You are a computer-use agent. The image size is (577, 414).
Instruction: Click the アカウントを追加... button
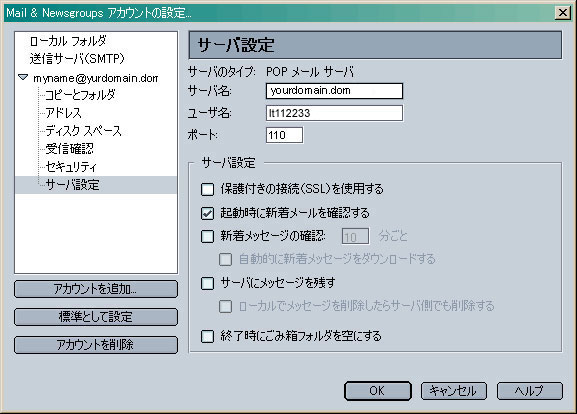click(96, 289)
